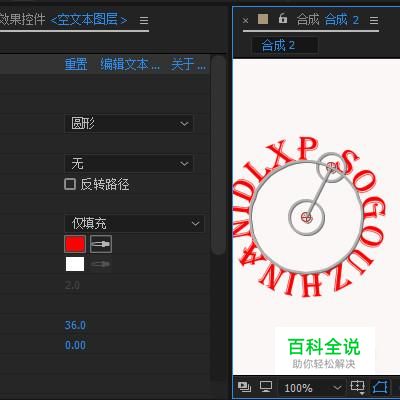Click the Effect Controls vertical scrollbar thumb
The height and width of the screenshot is (400, 400).
(x=218, y=155)
